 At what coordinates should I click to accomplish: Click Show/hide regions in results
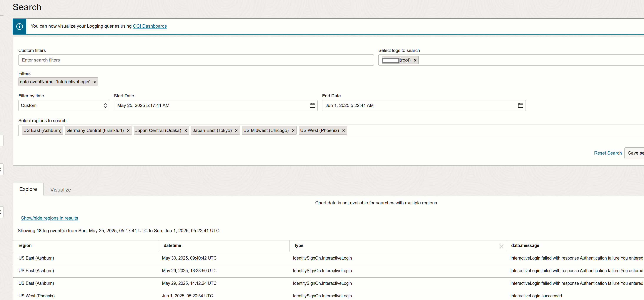coord(50,218)
